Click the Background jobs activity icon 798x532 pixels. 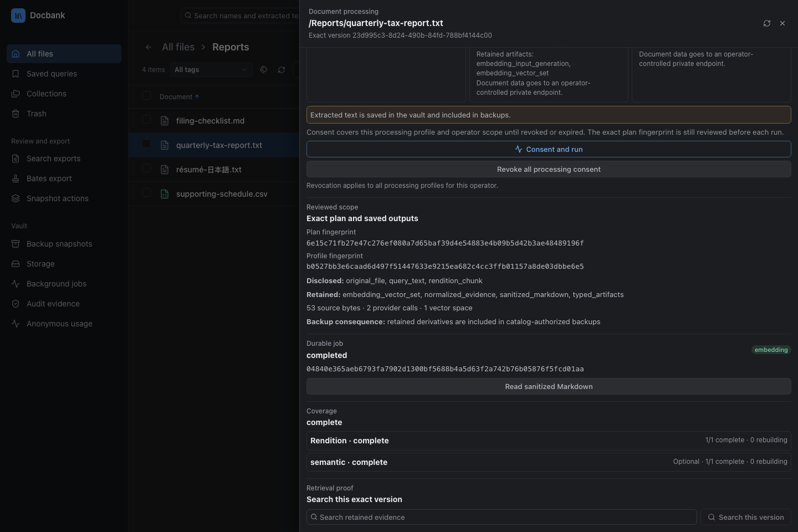16,284
